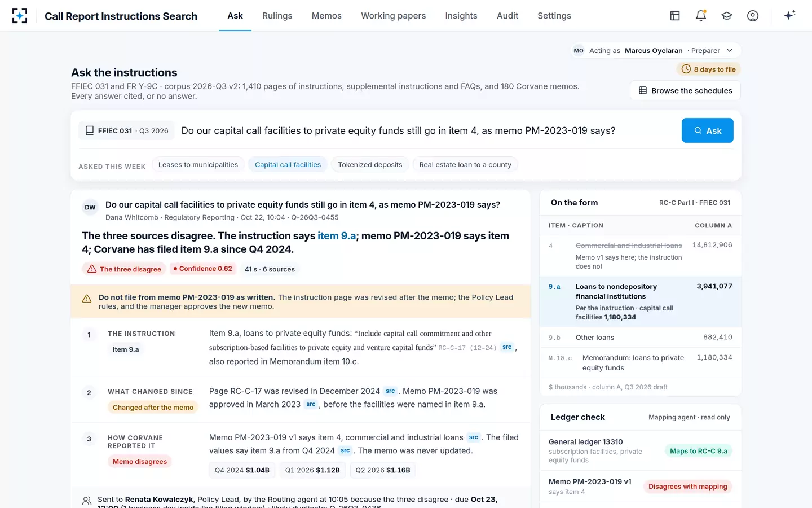Select the Capital call facilities chip
The width and height of the screenshot is (812, 508).
[288, 165]
